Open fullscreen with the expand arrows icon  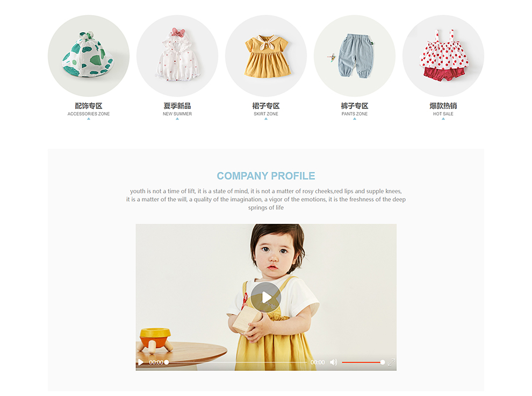coord(391,362)
